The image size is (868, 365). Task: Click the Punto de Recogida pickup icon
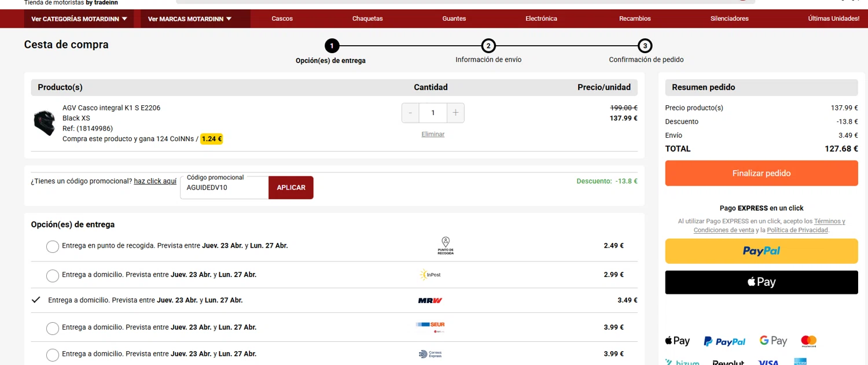coord(445,246)
